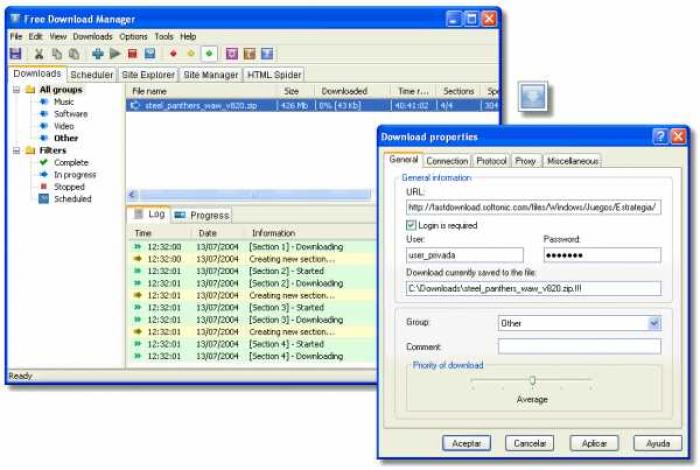Click the Priority of download slider handle
Viewport: 700px width, 470px height.
point(532,380)
